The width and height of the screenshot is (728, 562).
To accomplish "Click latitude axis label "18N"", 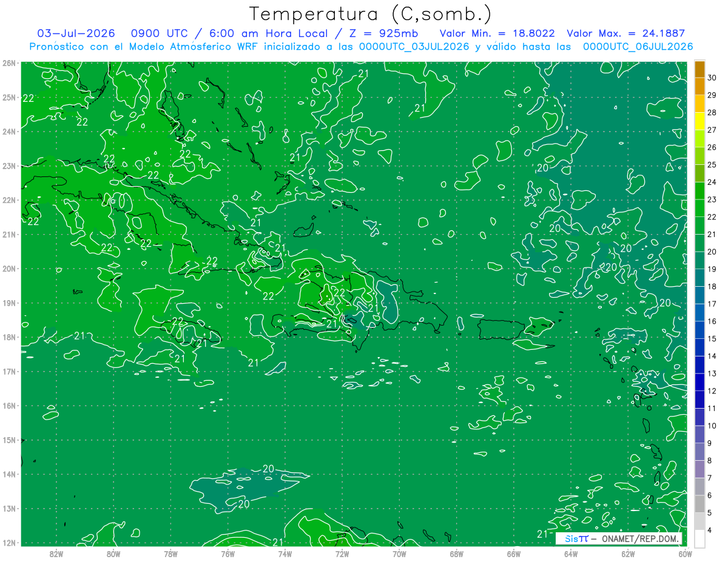I will (x=9, y=337).
